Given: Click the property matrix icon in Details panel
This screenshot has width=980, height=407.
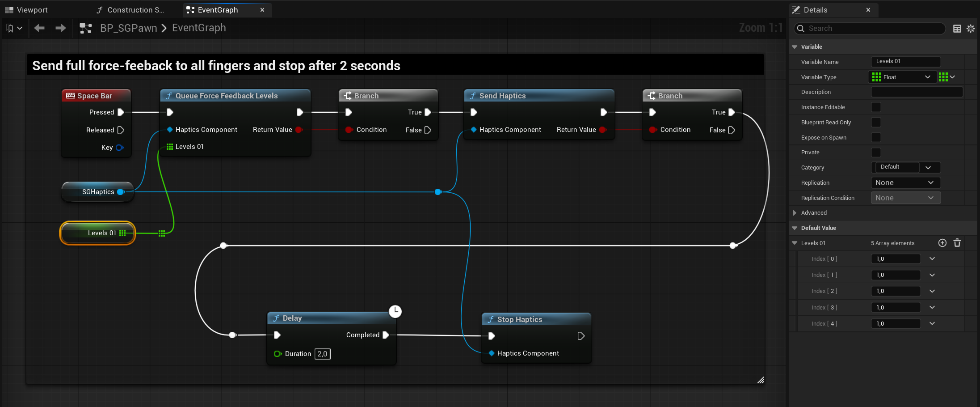Looking at the screenshot, I should click(x=957, y=28).
